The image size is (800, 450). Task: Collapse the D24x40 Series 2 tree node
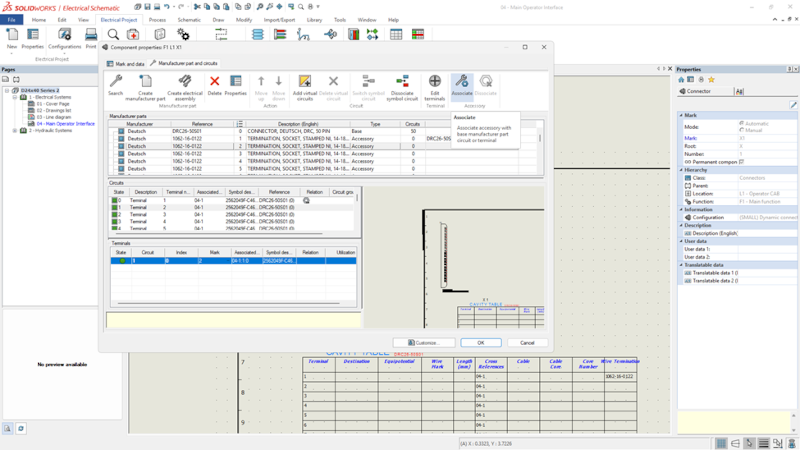pos(7,90)
